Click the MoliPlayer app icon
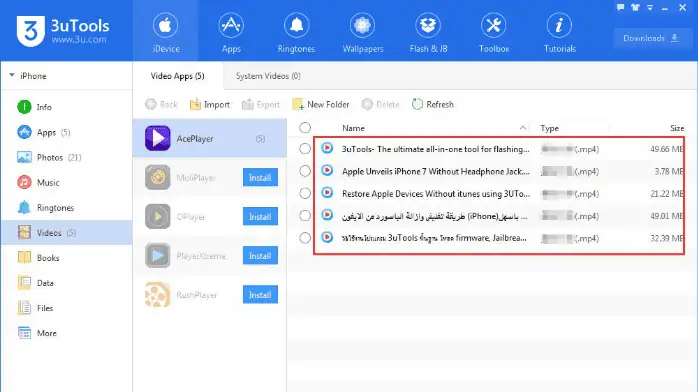The height and width of the screenshot is (392, 698). (158, 178)
